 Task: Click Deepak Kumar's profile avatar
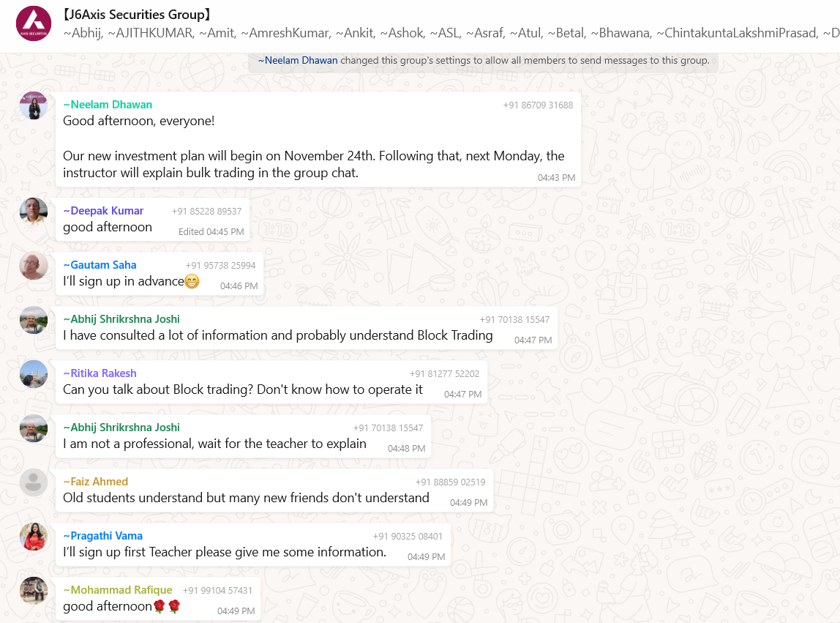[x=34, y=212]
